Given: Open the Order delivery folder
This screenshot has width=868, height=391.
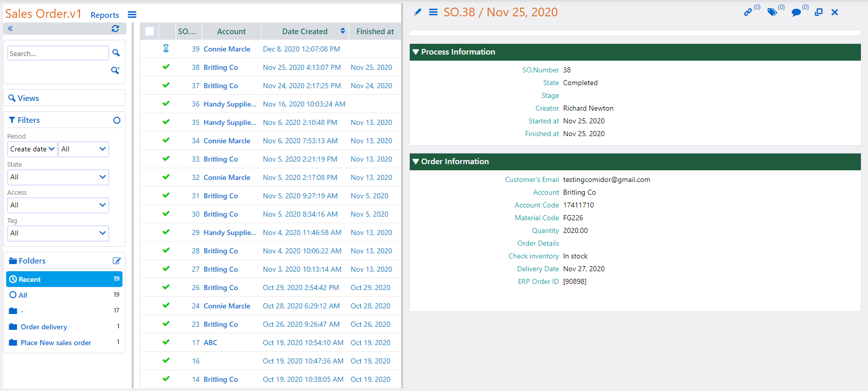Looking at the screenshot, I should click(x=43, y=327).
